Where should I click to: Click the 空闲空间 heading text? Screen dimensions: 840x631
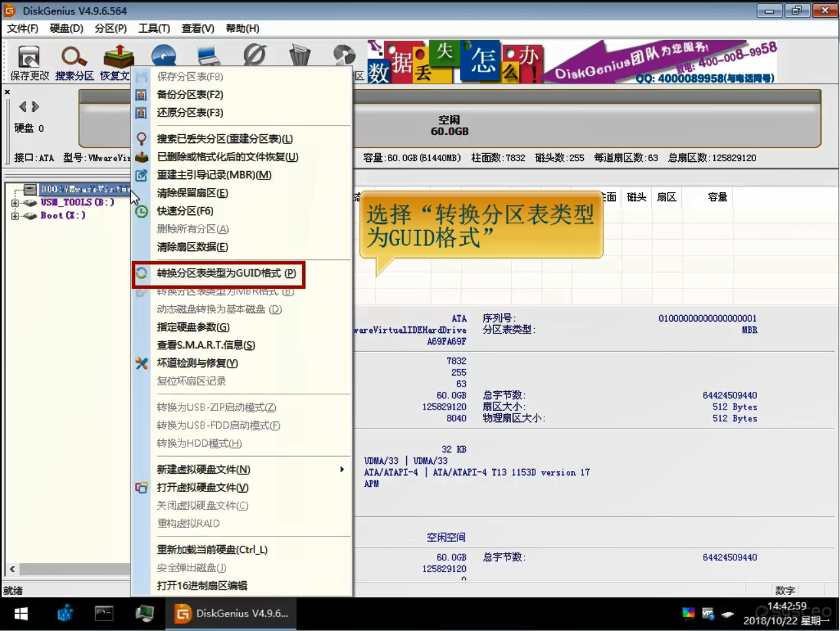(x=446, y=537)
